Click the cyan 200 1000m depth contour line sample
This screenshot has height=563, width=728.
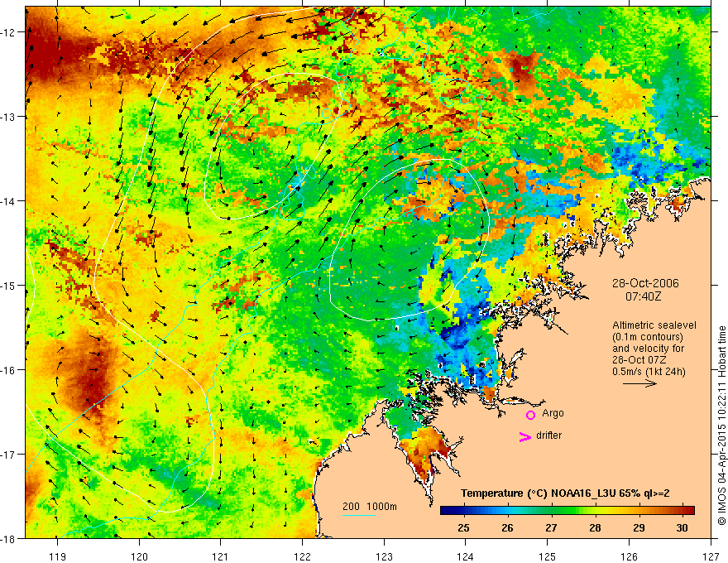359,516
